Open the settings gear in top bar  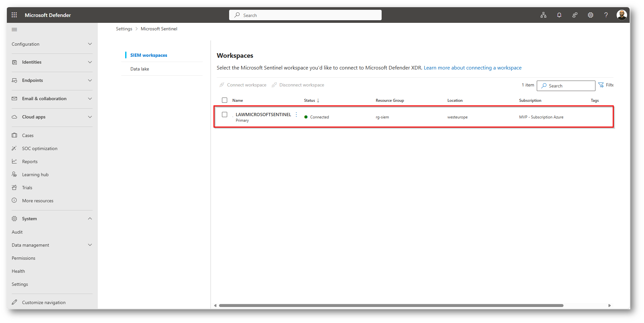590,15
